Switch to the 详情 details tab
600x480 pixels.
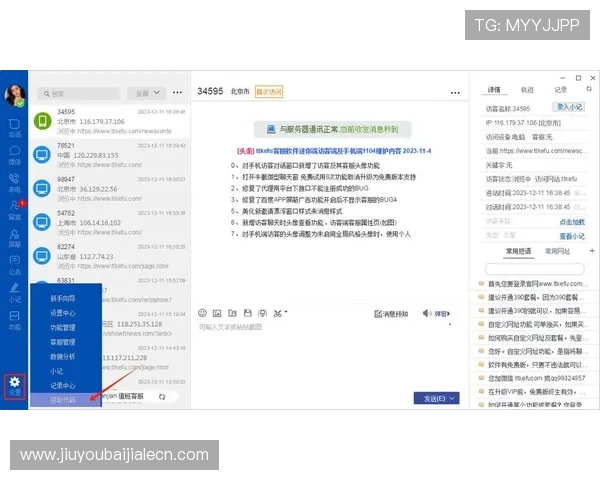pos(494,90)
